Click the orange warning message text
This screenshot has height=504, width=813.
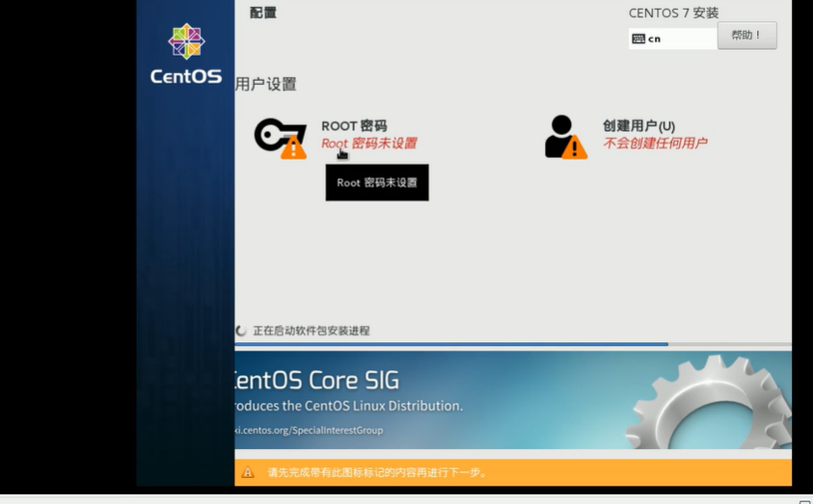coord(377,472)
